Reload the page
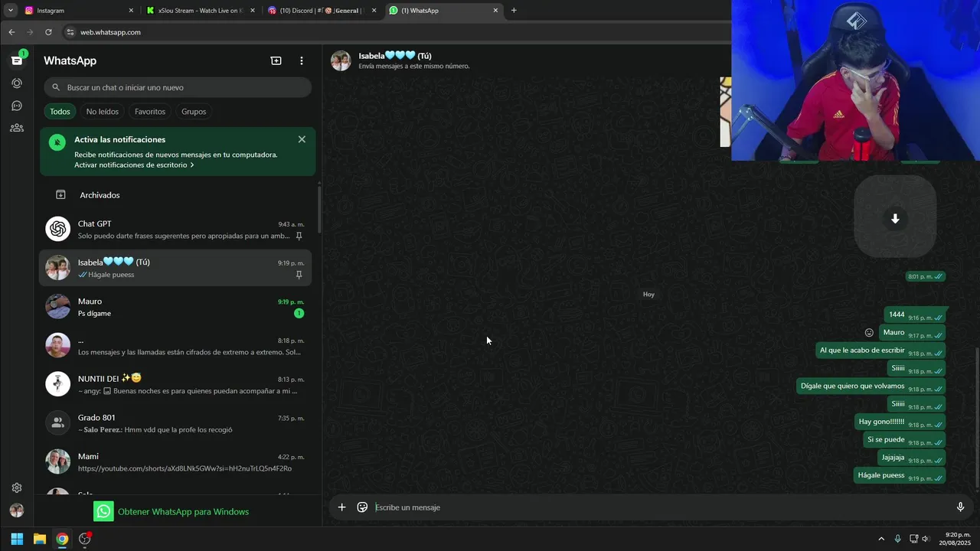Viewport: 980px width, 551px height. 48,32
